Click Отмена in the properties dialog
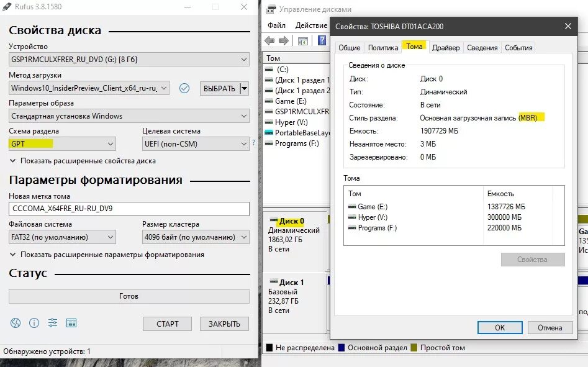This screenshot has height=367, width=588. 550,327
